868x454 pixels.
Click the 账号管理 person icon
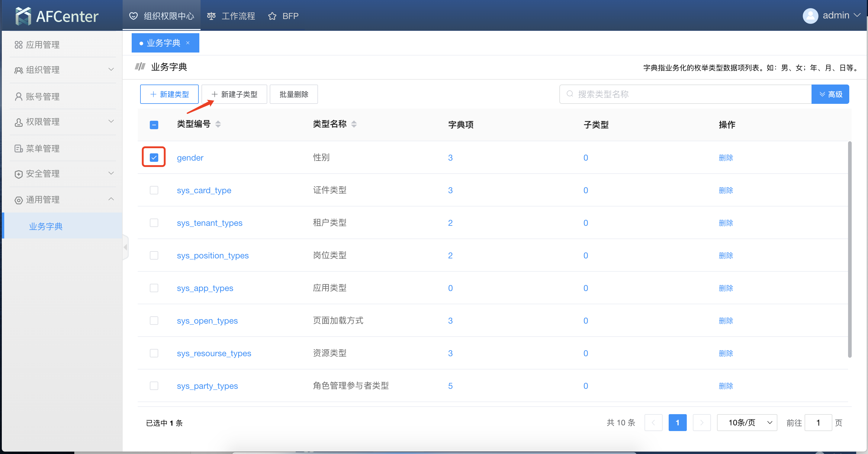coord(18,97)
